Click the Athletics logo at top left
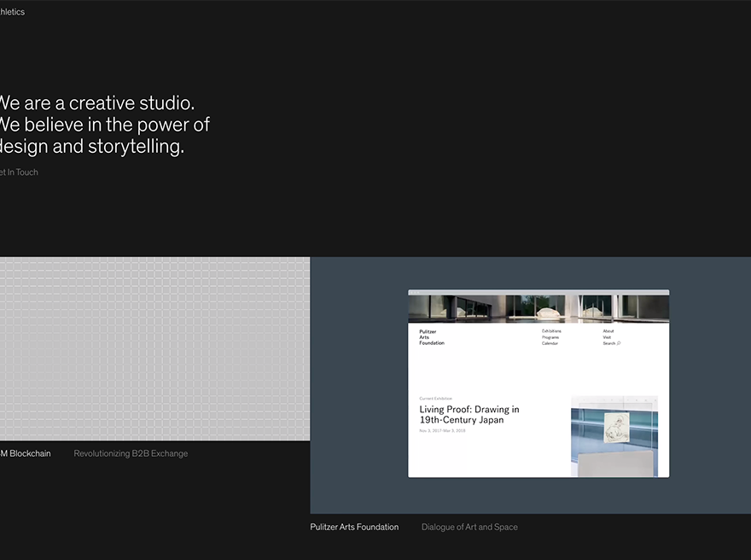The image size is (751, 560). click(12, 12)
